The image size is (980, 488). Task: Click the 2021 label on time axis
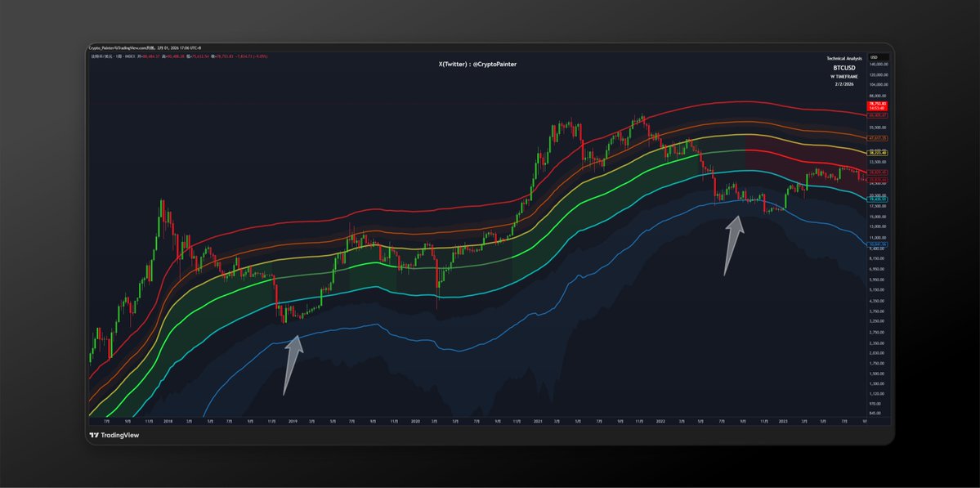538,422
